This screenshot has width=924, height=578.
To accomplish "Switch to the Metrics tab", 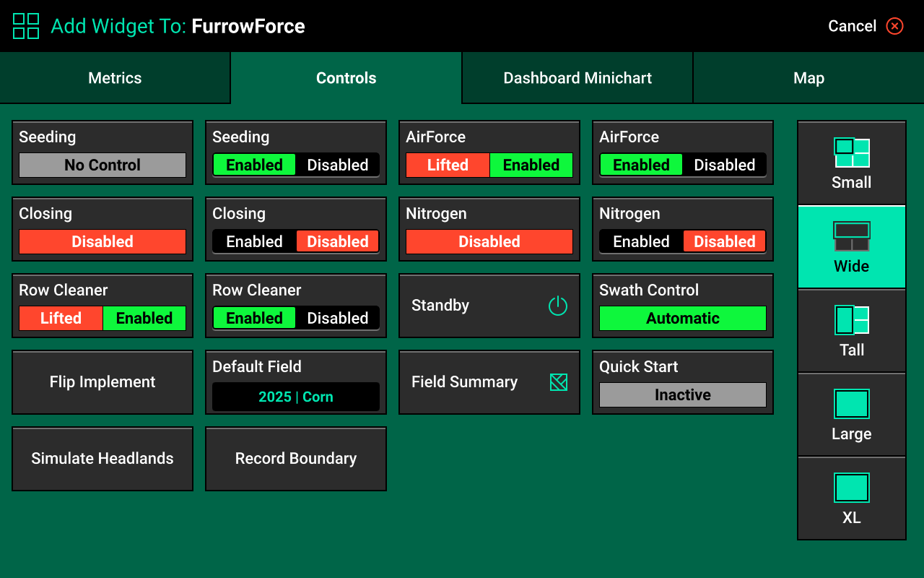I will point(115,78).
